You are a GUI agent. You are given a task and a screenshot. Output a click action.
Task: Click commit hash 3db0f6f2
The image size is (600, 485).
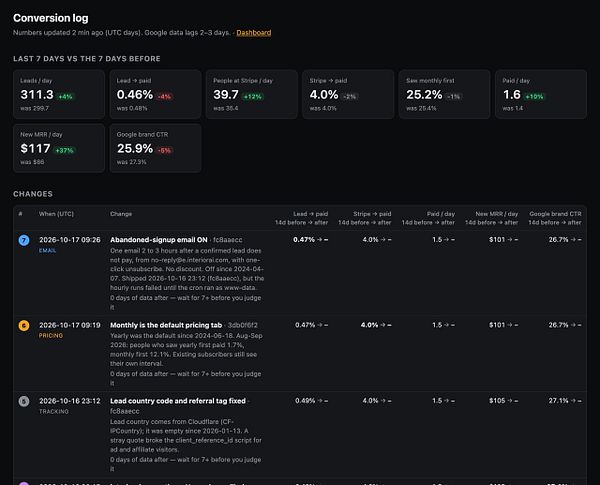click(243, 325)
